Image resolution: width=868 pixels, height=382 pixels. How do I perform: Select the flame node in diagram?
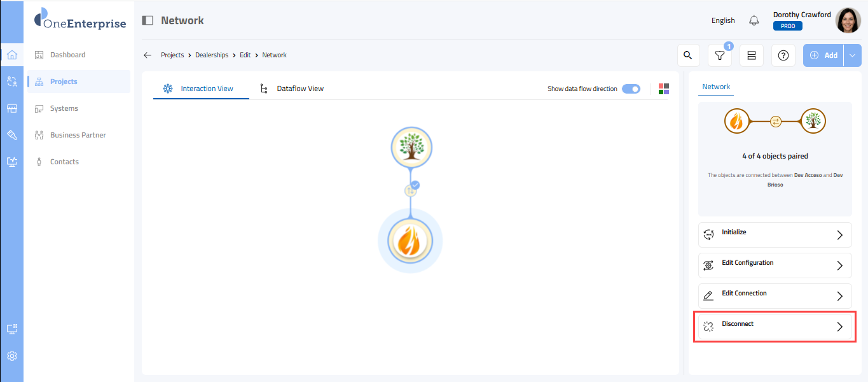[x=410, y=241]
